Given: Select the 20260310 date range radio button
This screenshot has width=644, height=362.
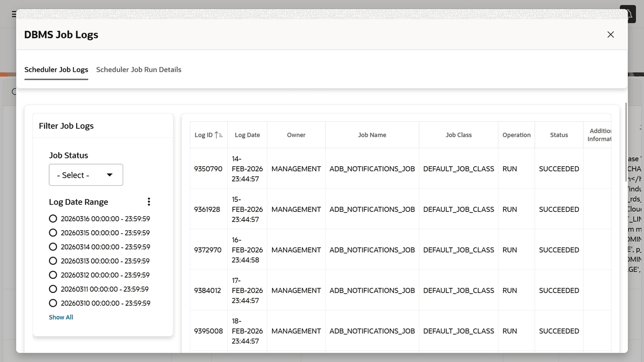Looking at the screenshot, I should click(53, 303).
